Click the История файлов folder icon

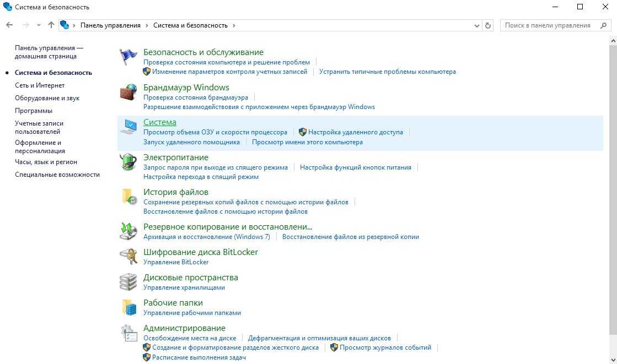128,197
